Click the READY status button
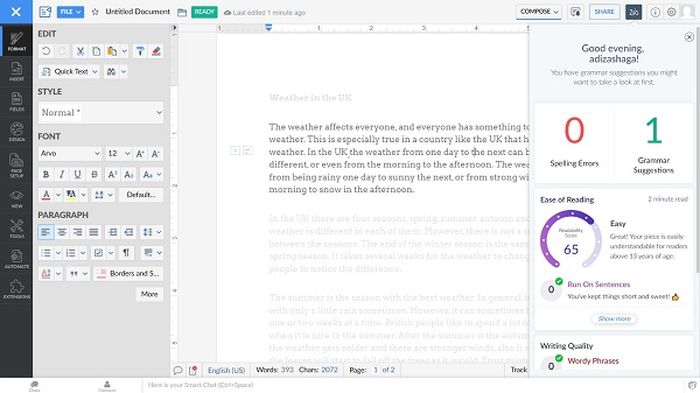Viewport: 700px width, 393px height. coord(204,12)
